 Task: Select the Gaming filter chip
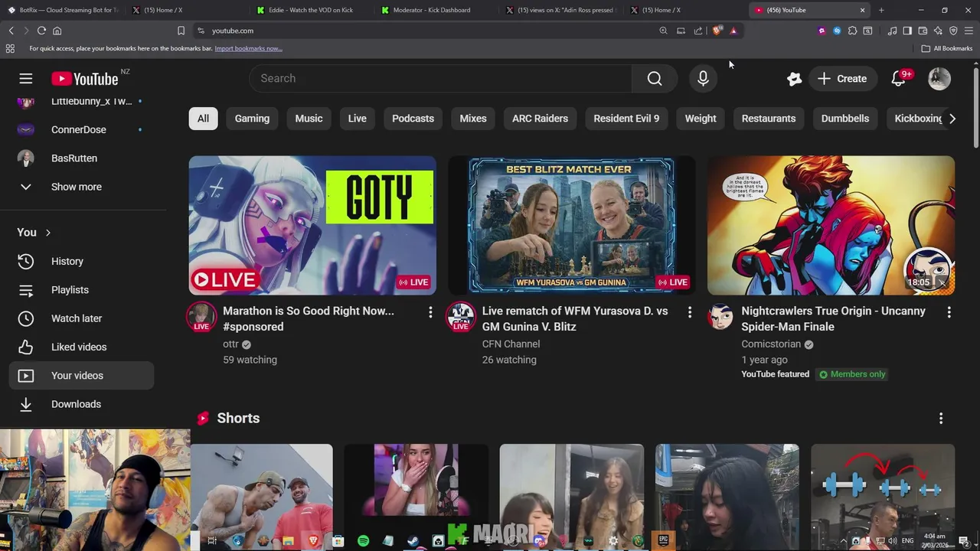click(x=252, y=119)
